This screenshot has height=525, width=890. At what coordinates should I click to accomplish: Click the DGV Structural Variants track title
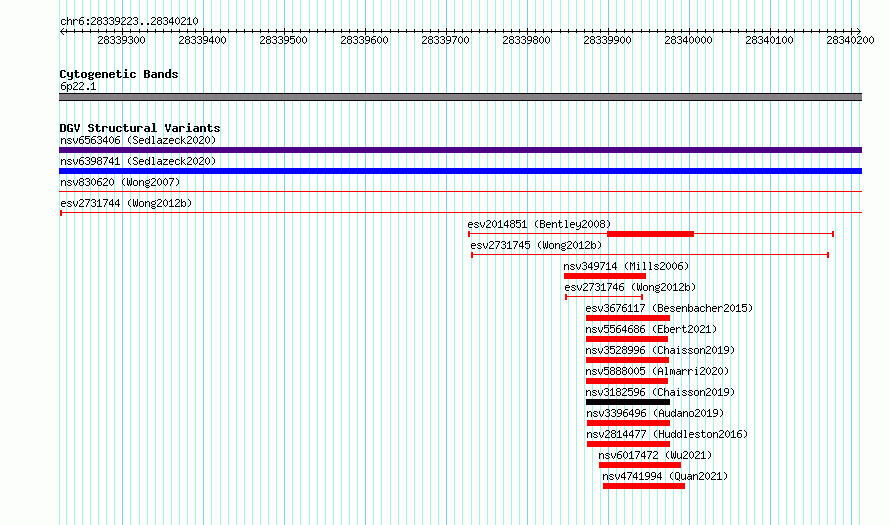click(140, 128)
